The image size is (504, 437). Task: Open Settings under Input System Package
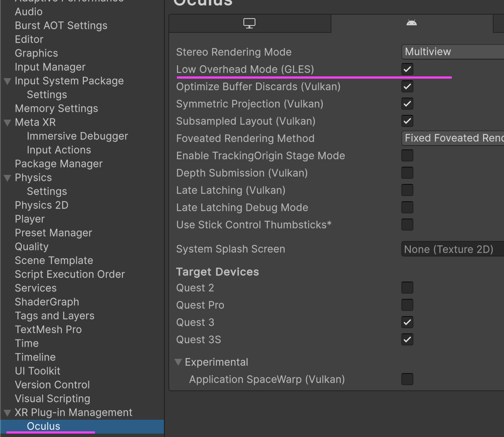[x=47, y=95]
